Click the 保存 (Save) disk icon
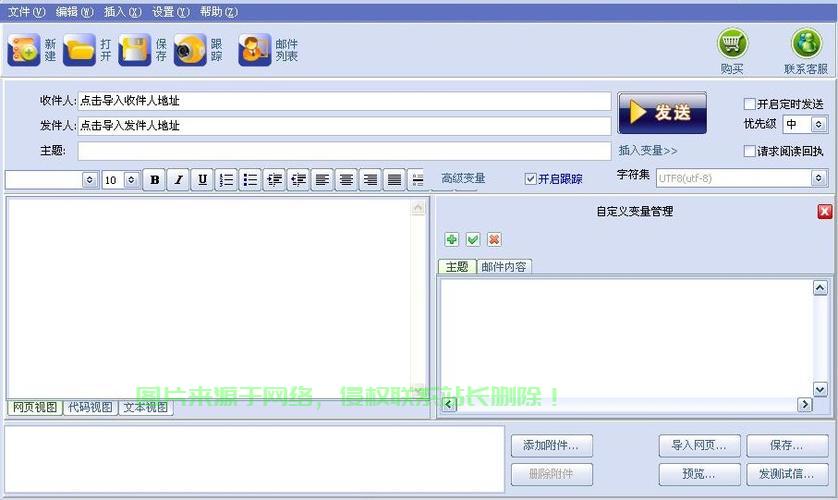Viewport: 838px width, 500px height. pos(135,50)
